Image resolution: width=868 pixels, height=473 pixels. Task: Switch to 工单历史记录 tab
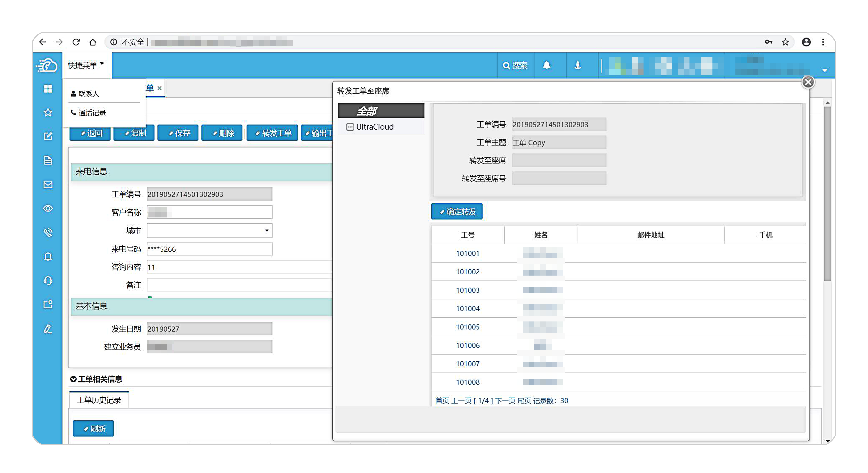point(99,400)
